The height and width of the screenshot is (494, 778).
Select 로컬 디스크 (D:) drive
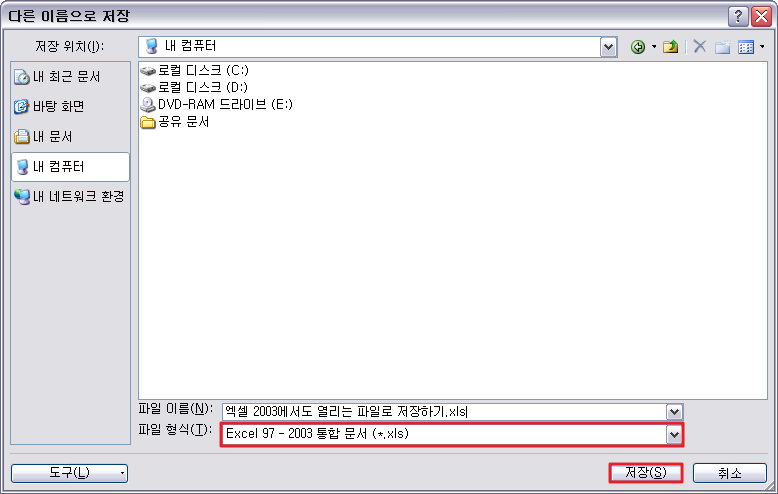click(194, 88)
